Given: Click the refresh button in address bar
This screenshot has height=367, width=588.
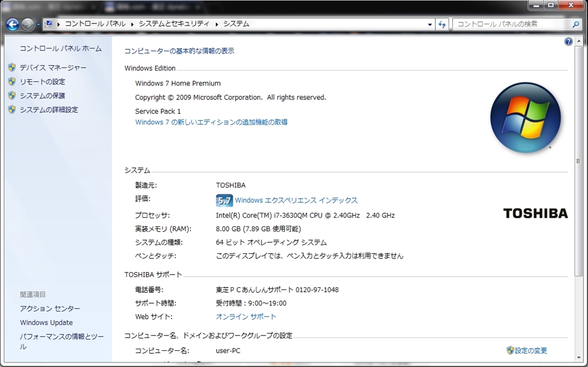Looking at the screenshot, I should pos(442,24).
